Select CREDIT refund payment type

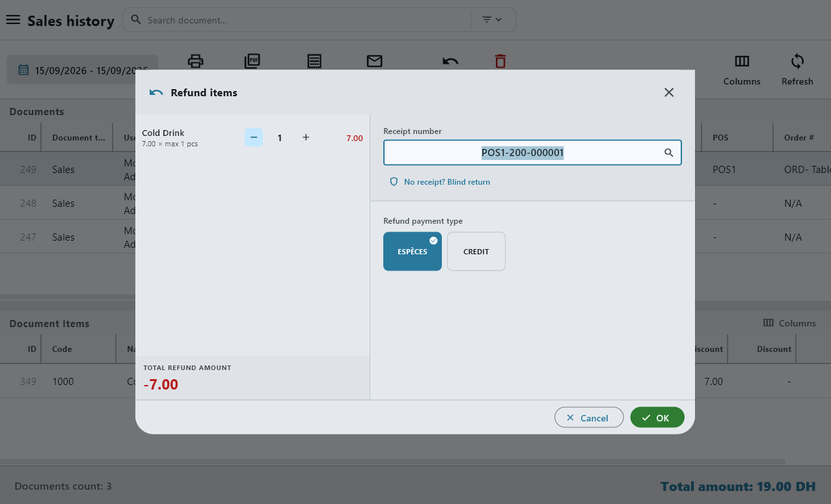tap(476, 252)
